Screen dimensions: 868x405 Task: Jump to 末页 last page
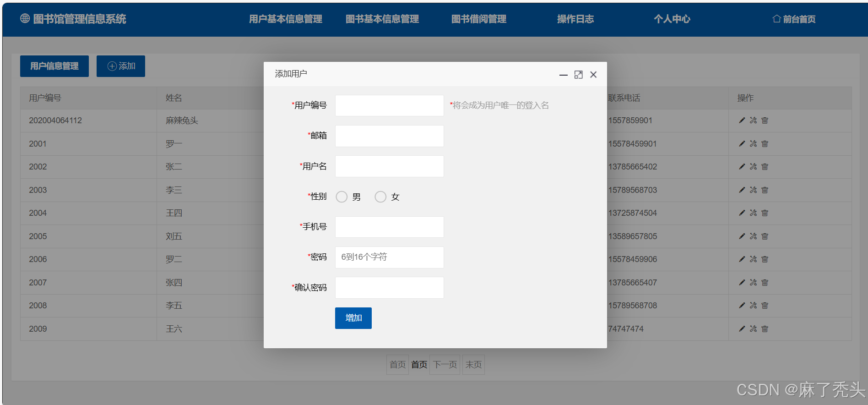[473, 365]
